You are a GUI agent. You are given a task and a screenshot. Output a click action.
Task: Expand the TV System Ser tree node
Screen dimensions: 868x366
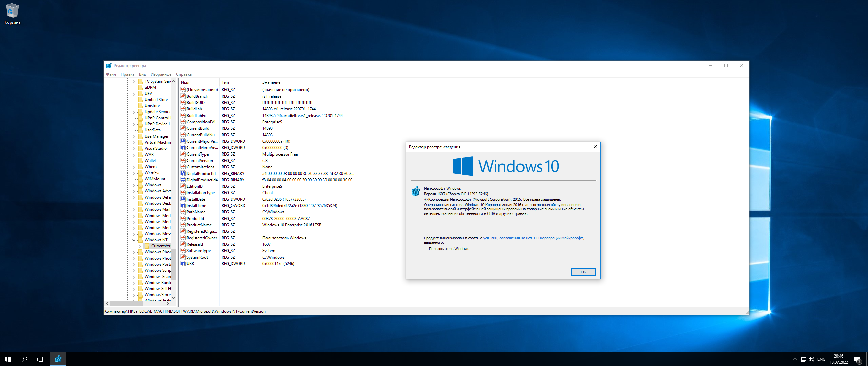[x=134, y=81]
